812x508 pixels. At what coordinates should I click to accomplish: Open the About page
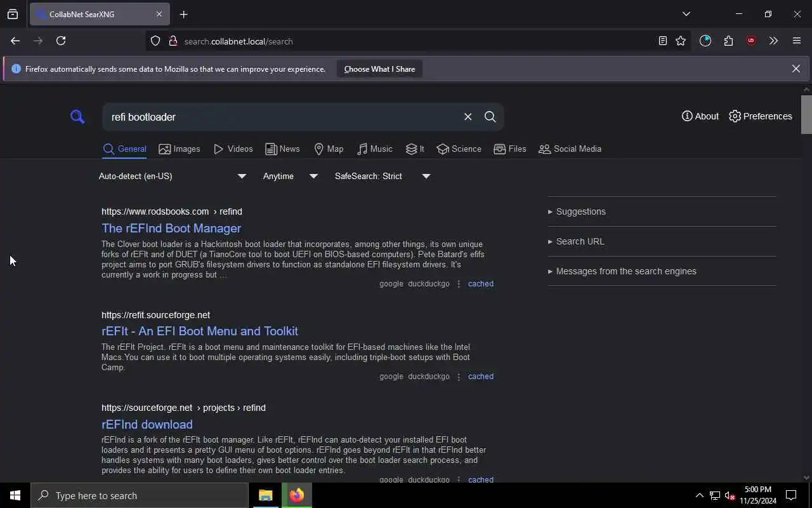click(700, 116)
